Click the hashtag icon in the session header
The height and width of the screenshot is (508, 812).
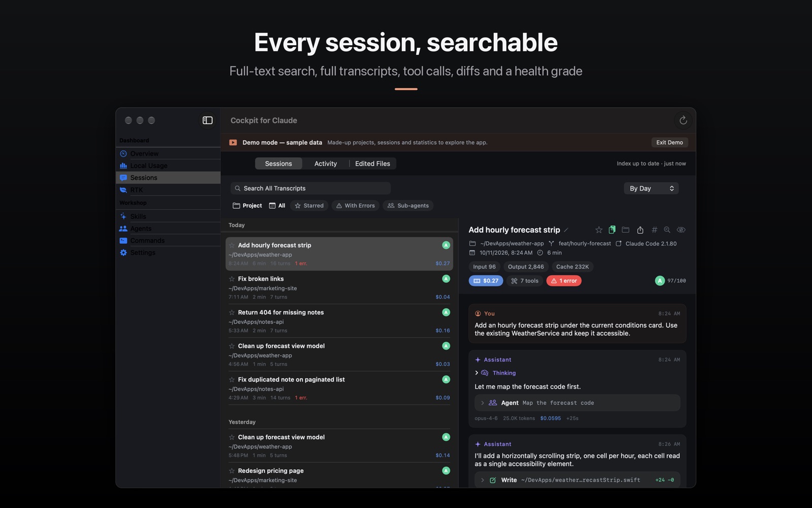coord(654,230)
